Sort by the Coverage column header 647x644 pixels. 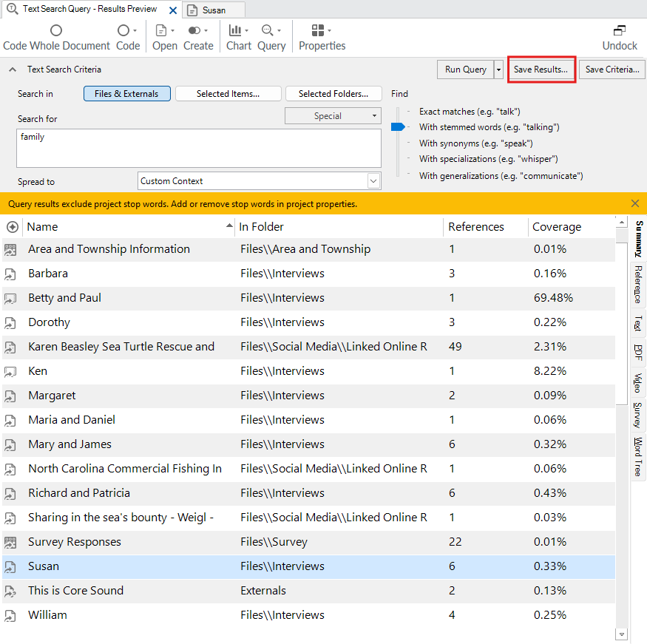[572, 227]
